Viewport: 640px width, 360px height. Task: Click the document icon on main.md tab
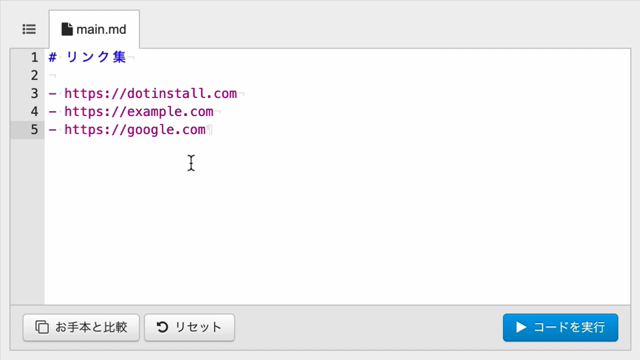67,29
